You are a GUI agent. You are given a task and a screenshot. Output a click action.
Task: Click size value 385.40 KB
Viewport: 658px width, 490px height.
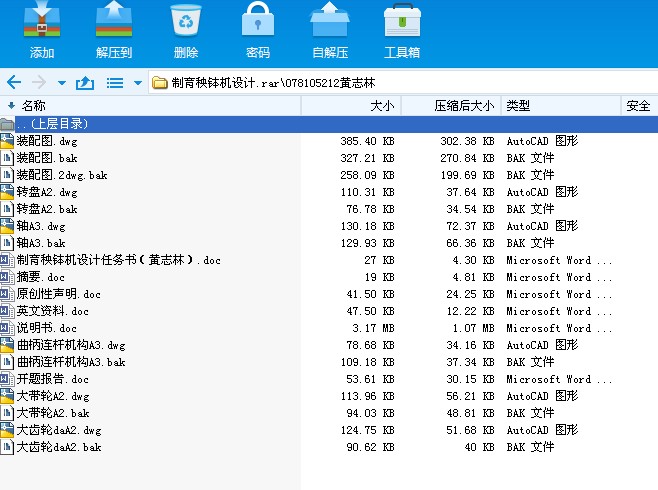367,141
